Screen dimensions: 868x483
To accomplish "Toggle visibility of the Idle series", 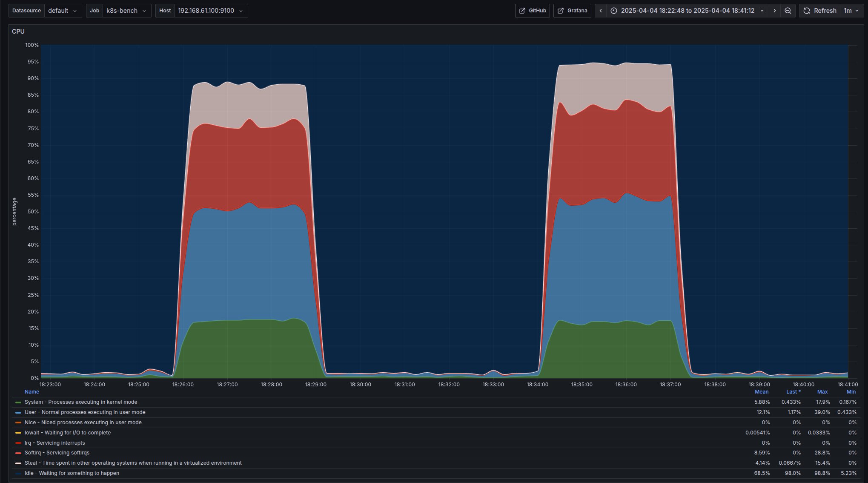I will (73, 473).
